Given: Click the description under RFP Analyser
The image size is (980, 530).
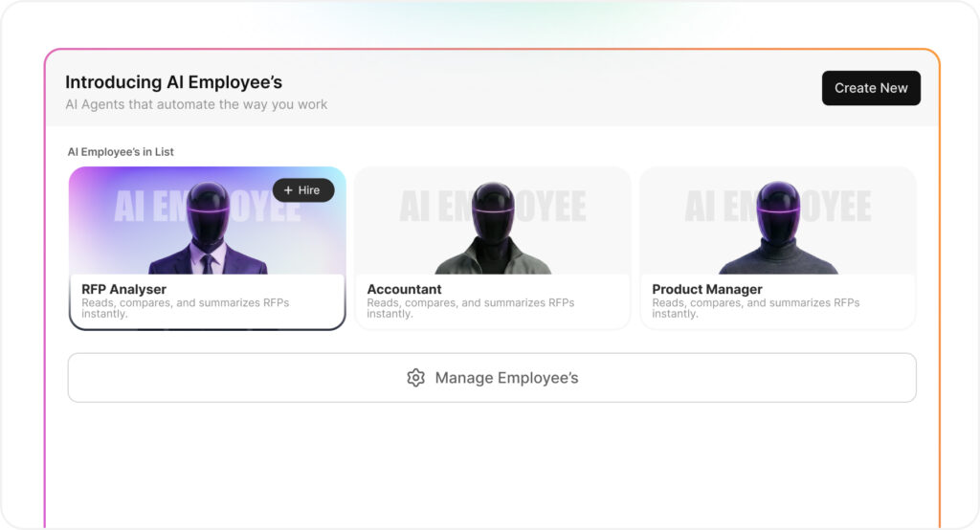Looking at the screenshot, I should point(185,308).
